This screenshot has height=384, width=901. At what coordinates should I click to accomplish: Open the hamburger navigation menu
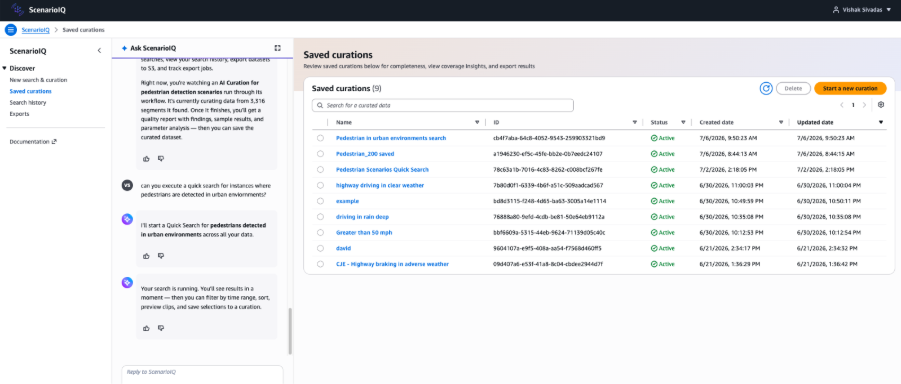pos(10,30)
